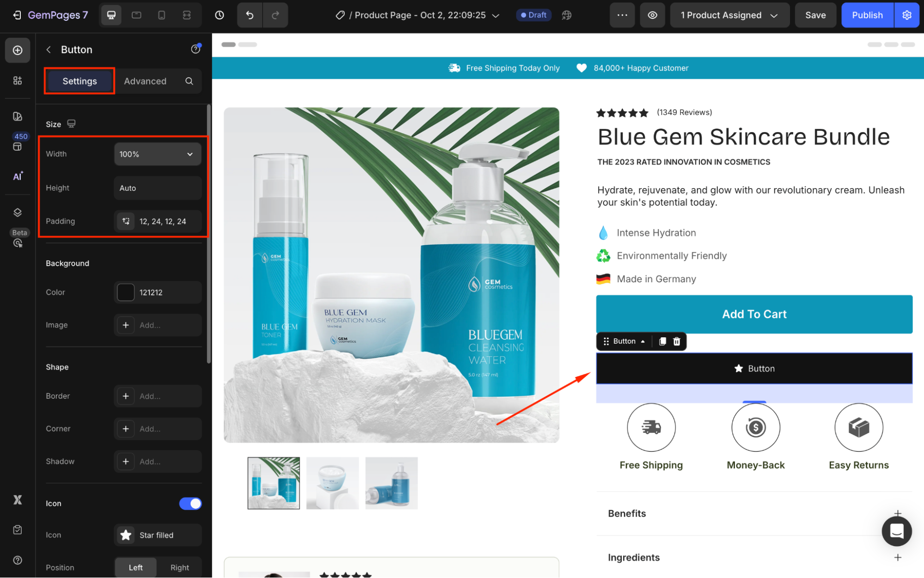Duplicate the selected Button element
The width and height of the screenshot is (924, 578).
(662, 341)
